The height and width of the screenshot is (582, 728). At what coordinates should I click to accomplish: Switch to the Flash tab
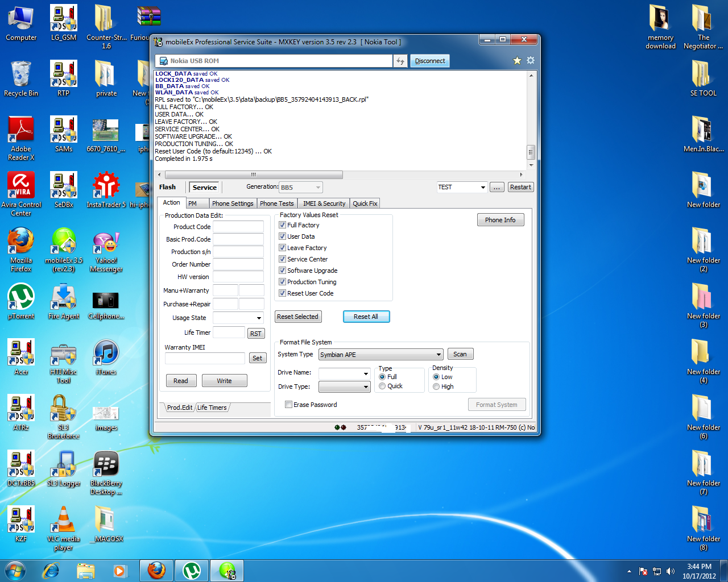[x=168, y=187]
